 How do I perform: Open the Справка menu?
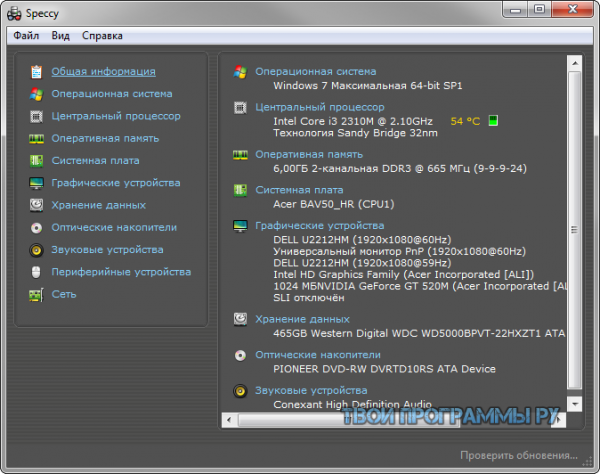point(102,36)
